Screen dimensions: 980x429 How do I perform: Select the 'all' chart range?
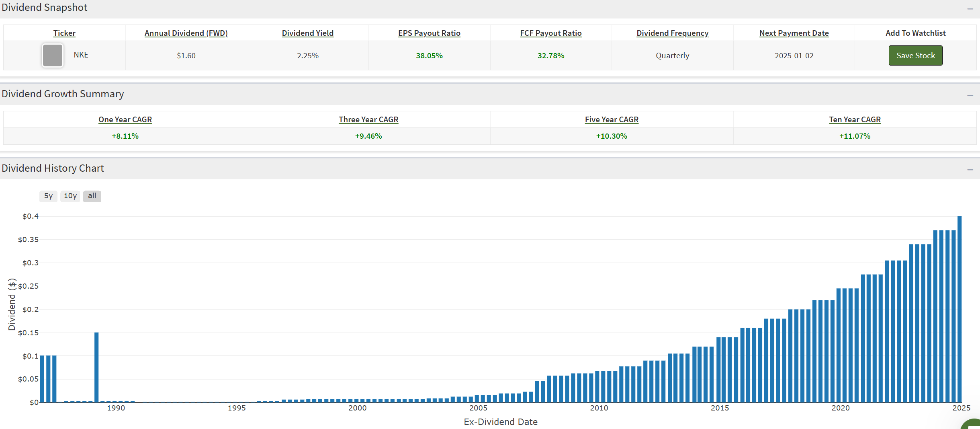[92, 196]
